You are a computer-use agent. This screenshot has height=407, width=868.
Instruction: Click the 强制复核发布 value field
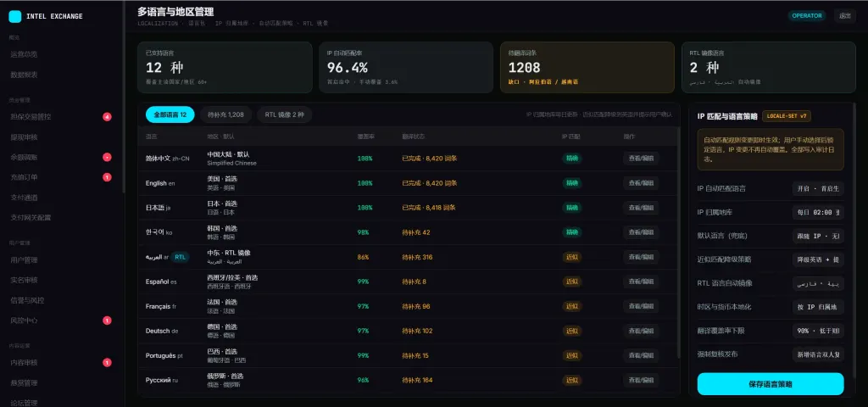(x=818, y=354)
